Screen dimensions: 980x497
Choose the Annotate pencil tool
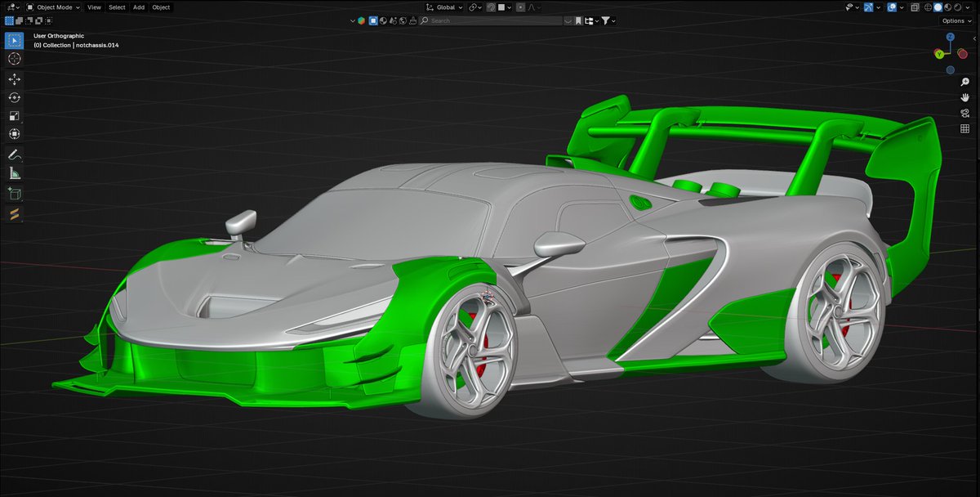tap(14, 154)
